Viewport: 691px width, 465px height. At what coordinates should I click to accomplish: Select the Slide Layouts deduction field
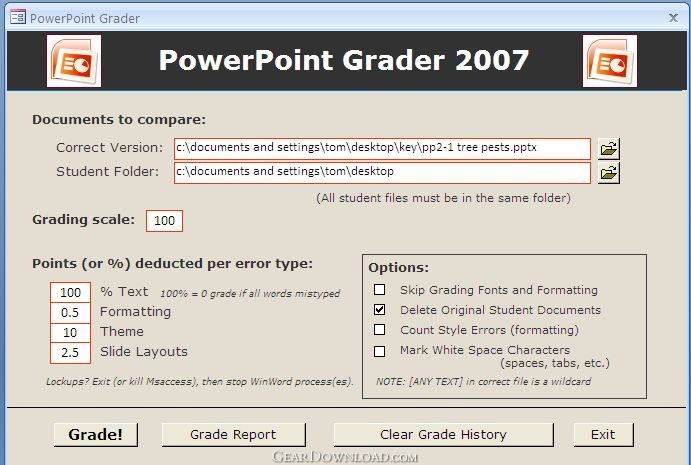pyautogui.click(x=71, y=353)
